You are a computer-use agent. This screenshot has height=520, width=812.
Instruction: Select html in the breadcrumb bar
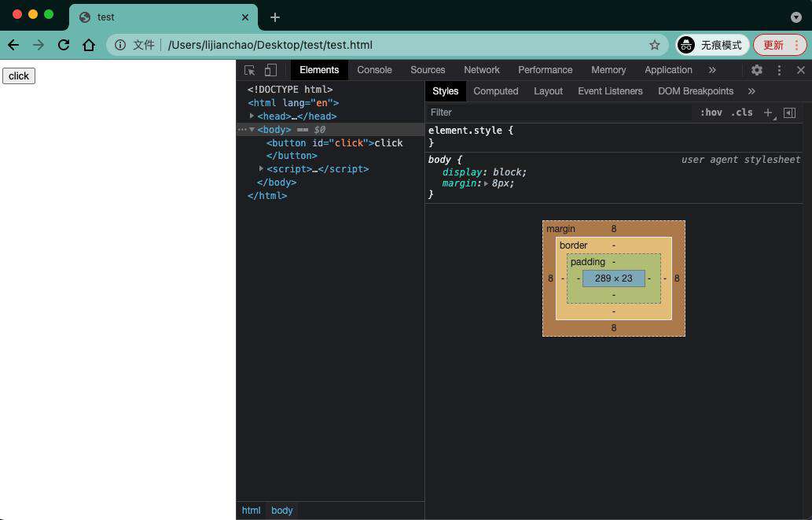coord(252,510)
